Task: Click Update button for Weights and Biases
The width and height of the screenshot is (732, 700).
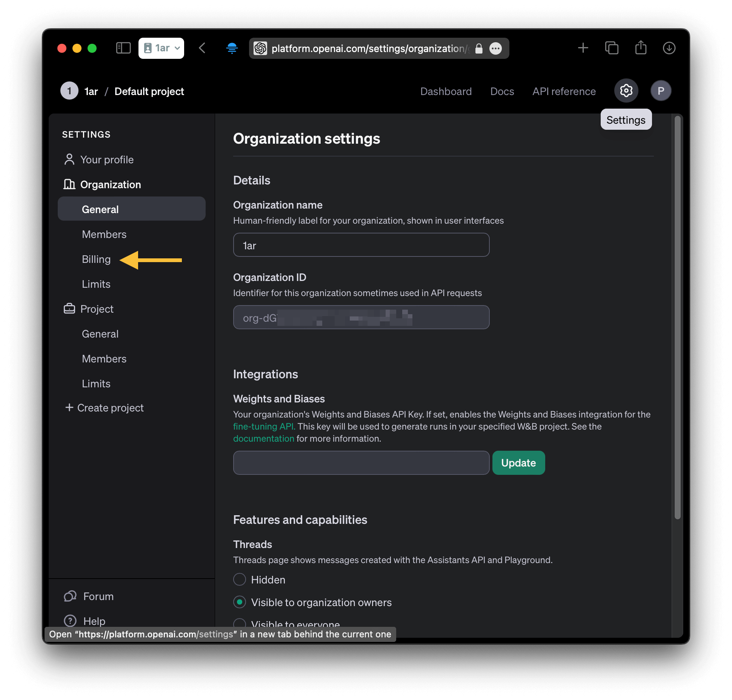Action: coord(518,463)
